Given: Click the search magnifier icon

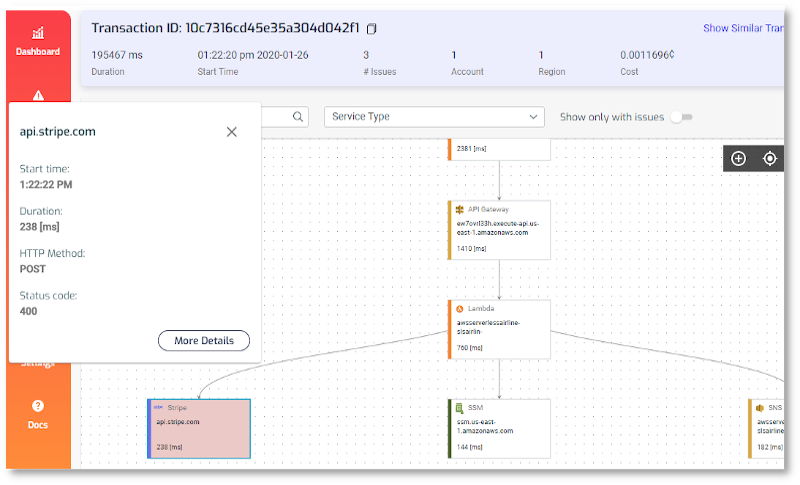Looking at the screenshot, I should click(298, 117).
